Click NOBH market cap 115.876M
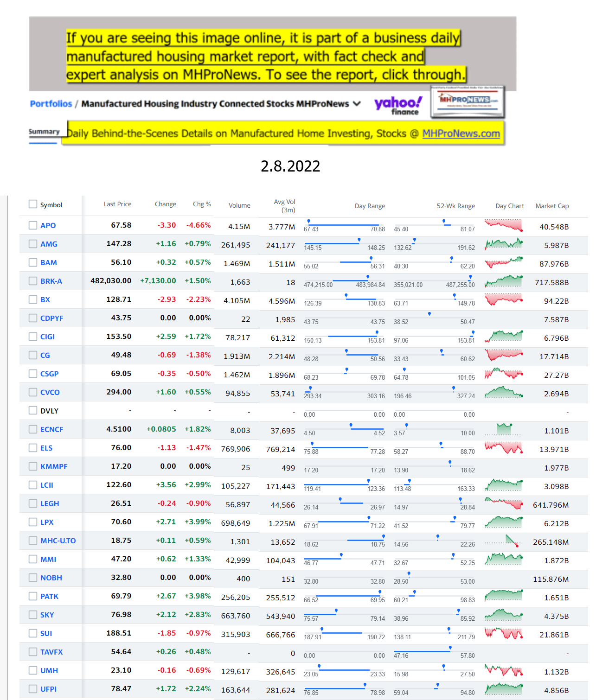 [x=551, y=579]
